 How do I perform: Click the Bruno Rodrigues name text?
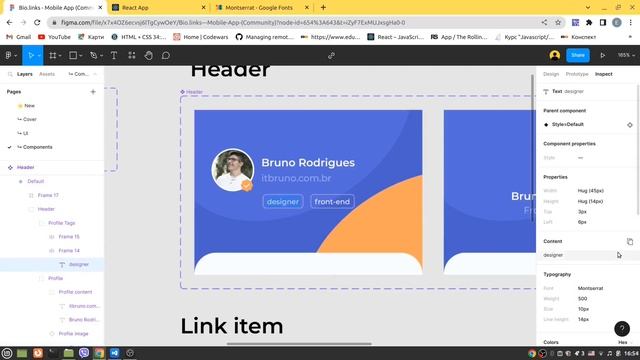(308, 162)
